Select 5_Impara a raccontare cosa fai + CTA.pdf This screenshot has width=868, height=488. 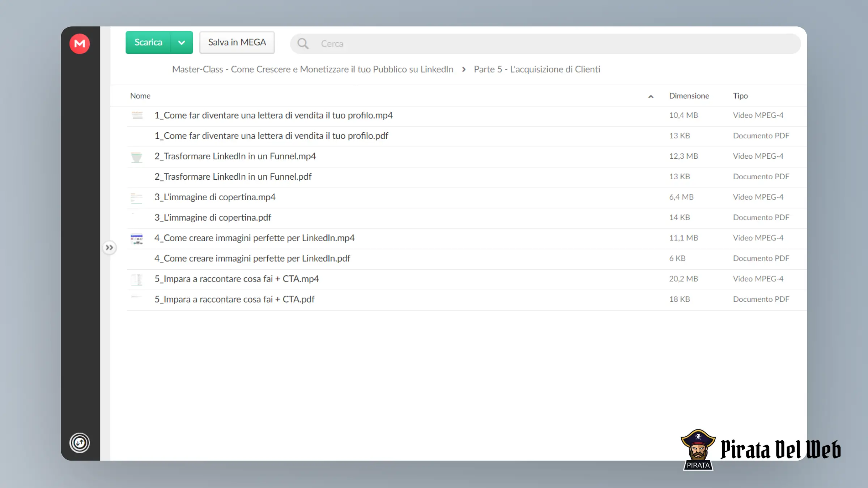(467, 299)
